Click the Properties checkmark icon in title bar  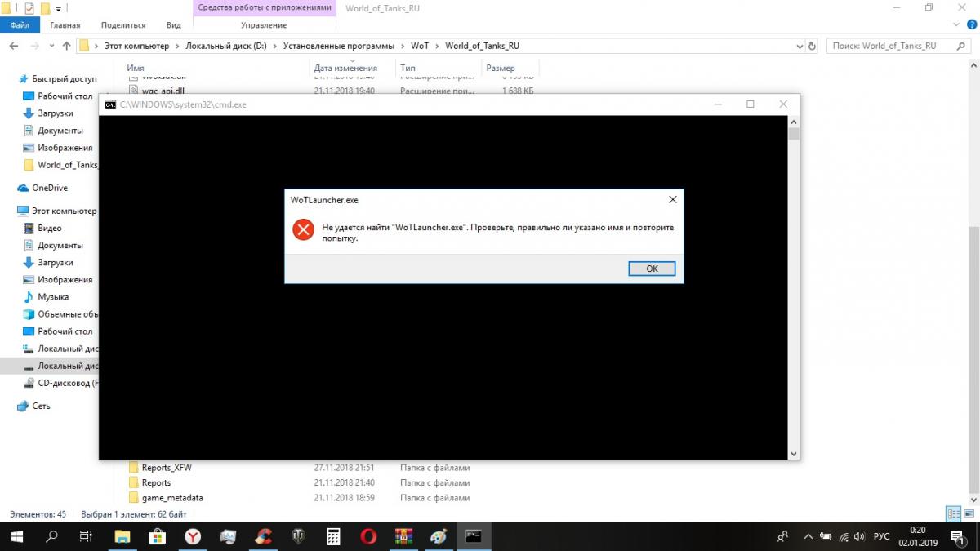pos(29,8)
